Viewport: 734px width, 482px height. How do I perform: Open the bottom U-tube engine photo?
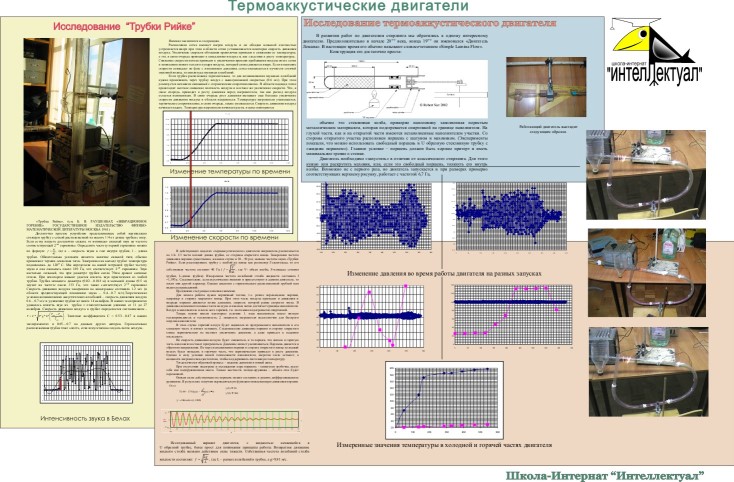click(x=648, y=372)
